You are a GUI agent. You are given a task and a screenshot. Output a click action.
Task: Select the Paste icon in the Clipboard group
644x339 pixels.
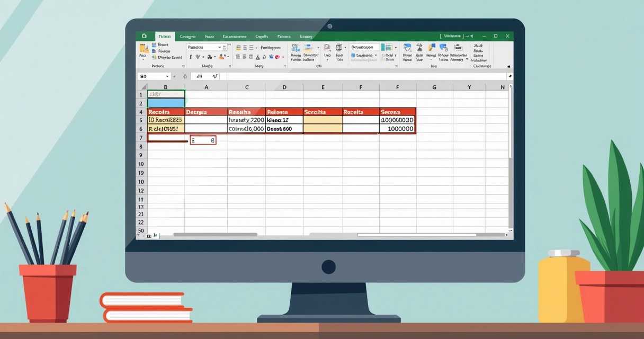coord(144,50)
